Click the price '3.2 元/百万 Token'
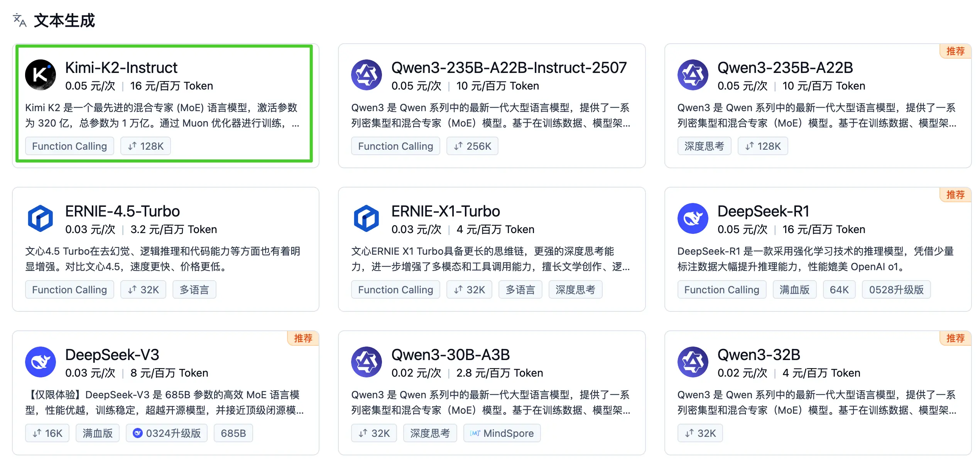Image resolution: width=980 pixels, height=460 pixels. (174, 229)
